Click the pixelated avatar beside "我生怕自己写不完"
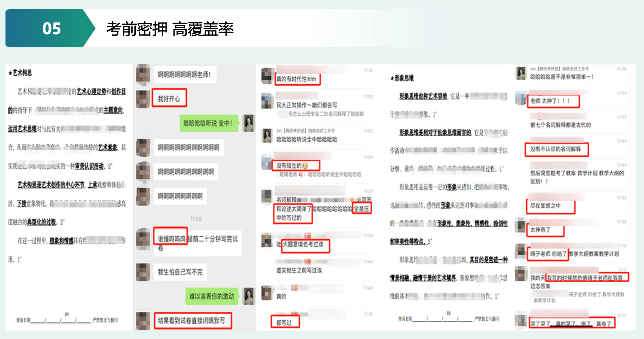This screenshot has width=644, height=339. coord(143,272)
